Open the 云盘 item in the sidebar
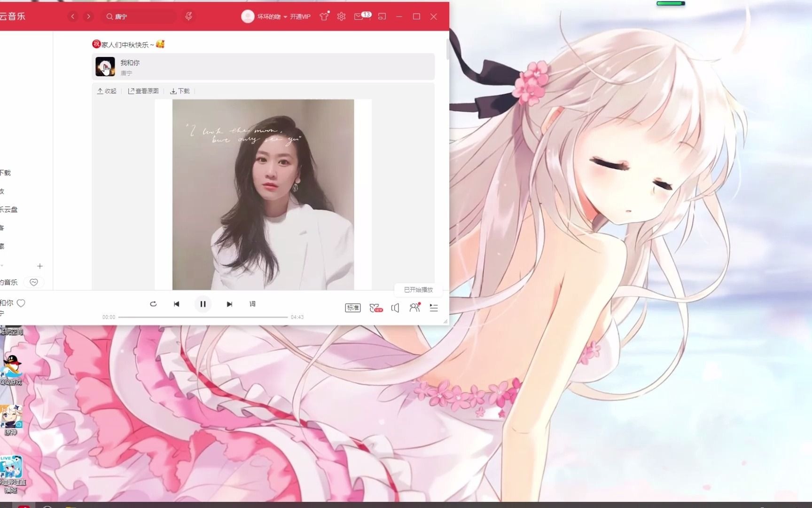The width and height of the screenshot is (812, 508). [x=9, y=209]
